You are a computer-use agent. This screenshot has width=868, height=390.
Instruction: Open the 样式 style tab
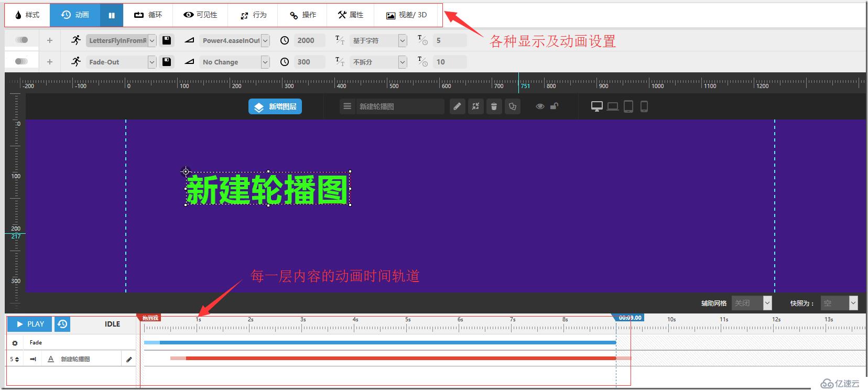pyautogui.click(x=27, y=15)
